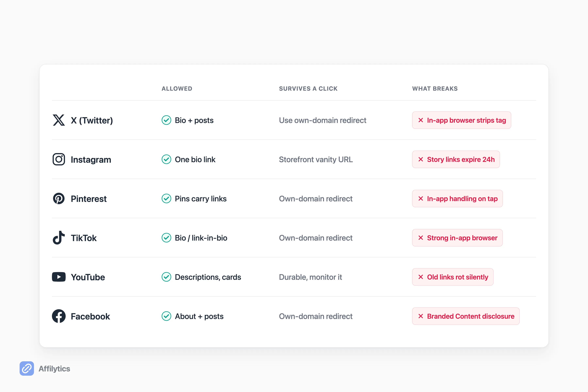Click the Instagram logo icon
The height and width of the screenshot is (392, 588).
(x=59, y=159)
